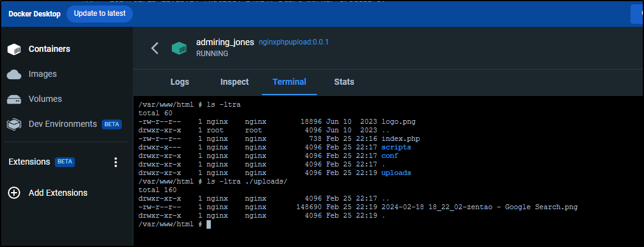Click the file size 738 in terminal
The image size is (644, 247).
(316, 139)
